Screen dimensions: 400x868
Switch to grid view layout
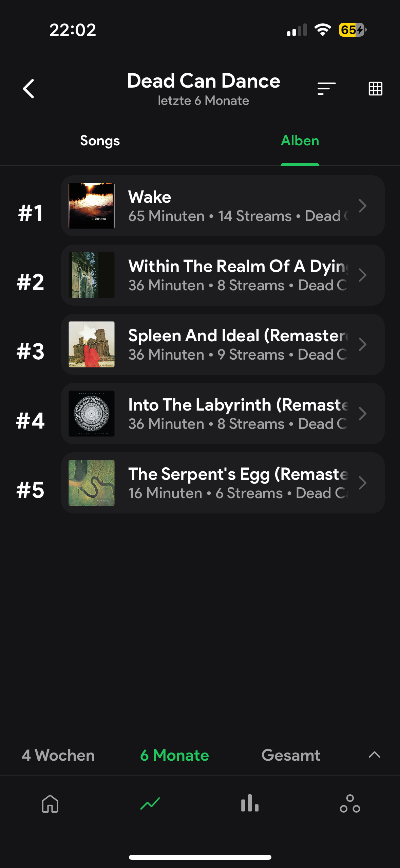point(375,89)
